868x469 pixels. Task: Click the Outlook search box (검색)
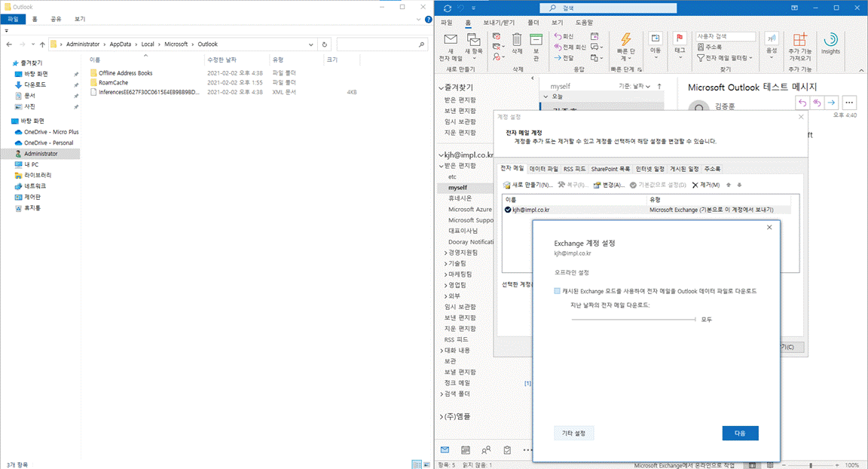point(608,8)
